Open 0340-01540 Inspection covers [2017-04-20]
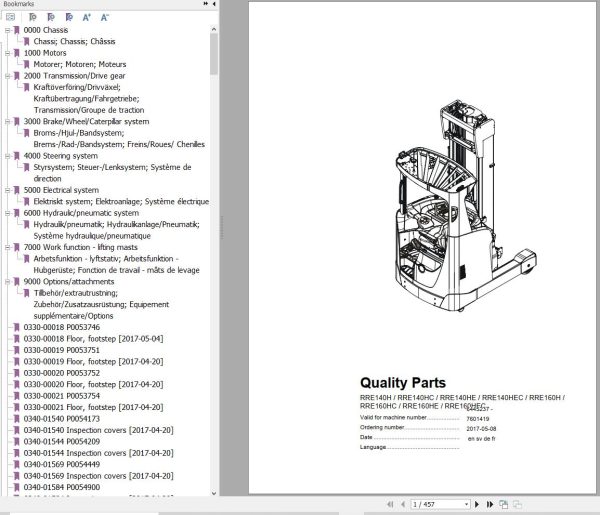Screen dimensions: 600x515 tap(98, 430)
